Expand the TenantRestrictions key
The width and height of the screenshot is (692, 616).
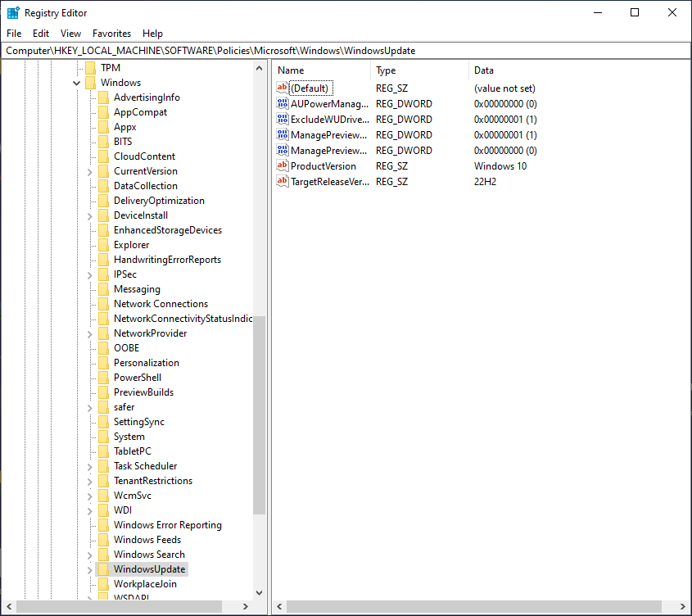(x=89, y=482)
